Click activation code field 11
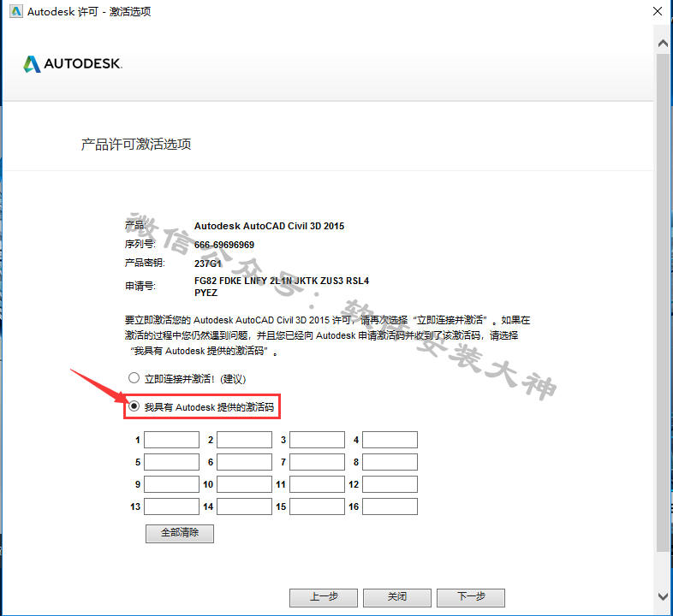The width and height of the screenshot is (673, 616). click(317, 484)
